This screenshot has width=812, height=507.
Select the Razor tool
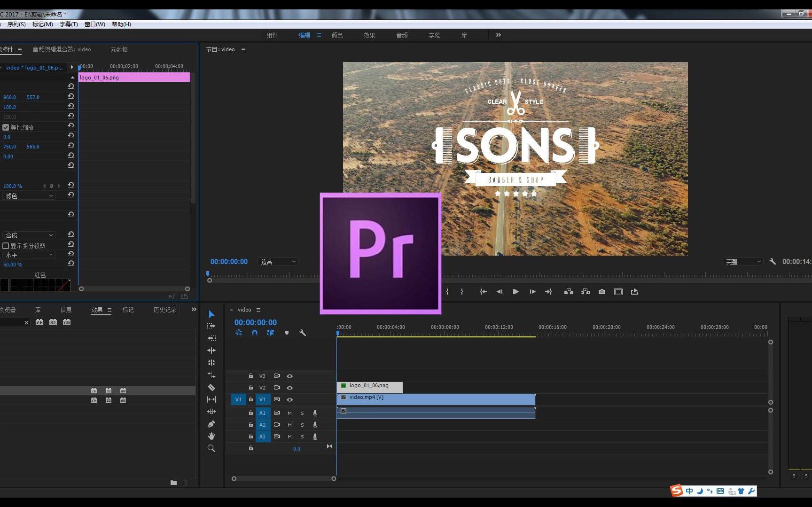tap(211, 387)
